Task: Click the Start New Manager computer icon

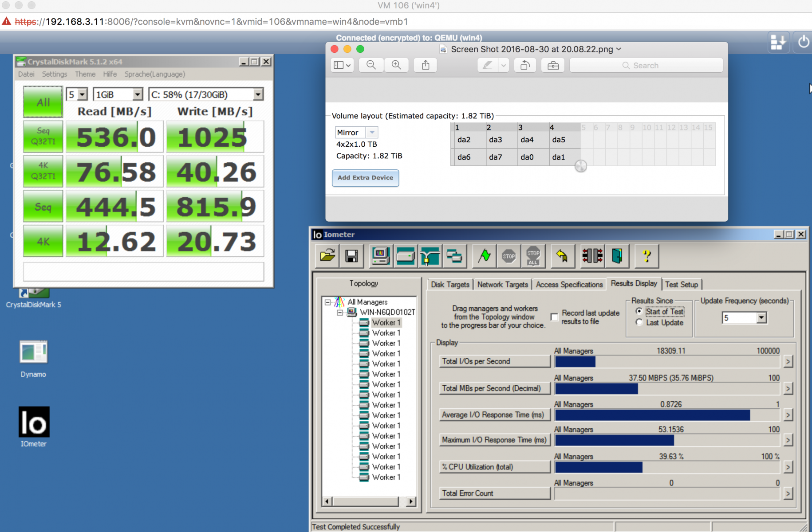Action: pyautogui.click(x=381, y=256)
